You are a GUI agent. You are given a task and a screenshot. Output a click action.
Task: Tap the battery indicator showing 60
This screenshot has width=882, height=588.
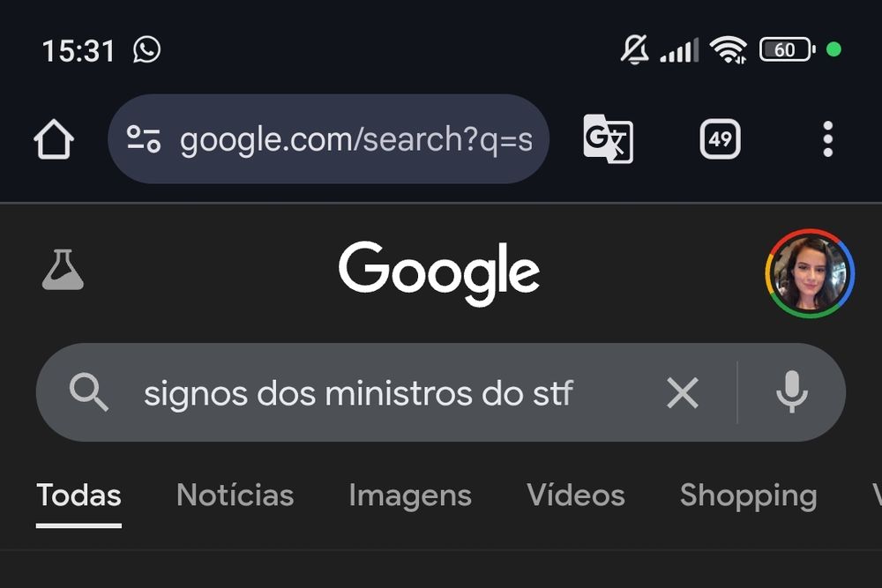point(783,49)
